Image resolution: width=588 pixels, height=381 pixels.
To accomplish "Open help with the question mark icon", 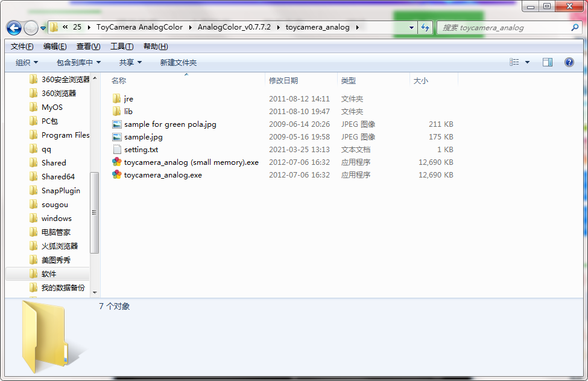I will (x=569, y=62).
